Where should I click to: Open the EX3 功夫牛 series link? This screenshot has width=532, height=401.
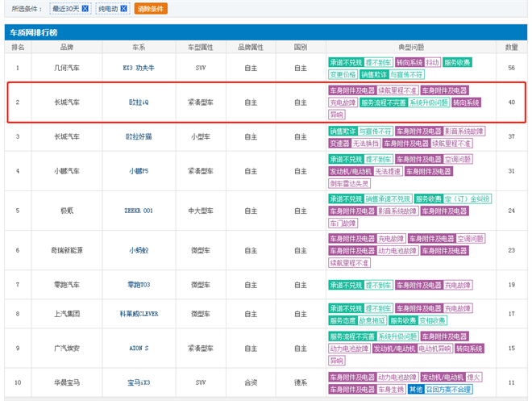point(139,68)
